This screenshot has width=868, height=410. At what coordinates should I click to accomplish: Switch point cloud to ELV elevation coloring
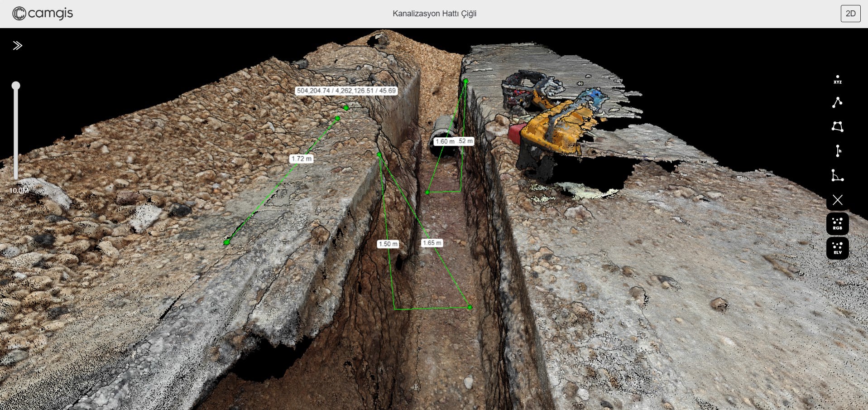coord(837,248)
